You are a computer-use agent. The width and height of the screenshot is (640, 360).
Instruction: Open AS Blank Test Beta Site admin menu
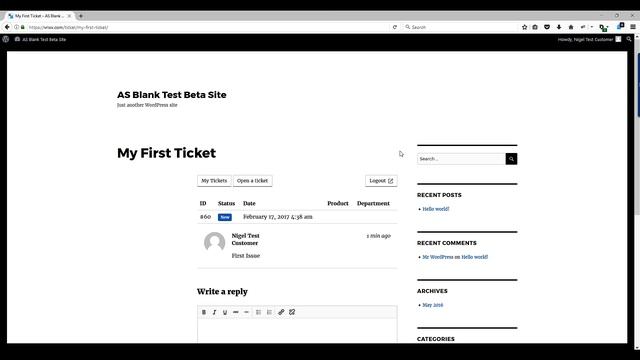[x=40, y=39]
